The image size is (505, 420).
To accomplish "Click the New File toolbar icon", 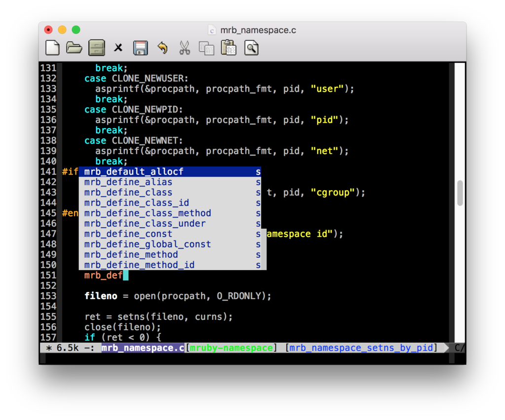I will [x=52, y=48].
